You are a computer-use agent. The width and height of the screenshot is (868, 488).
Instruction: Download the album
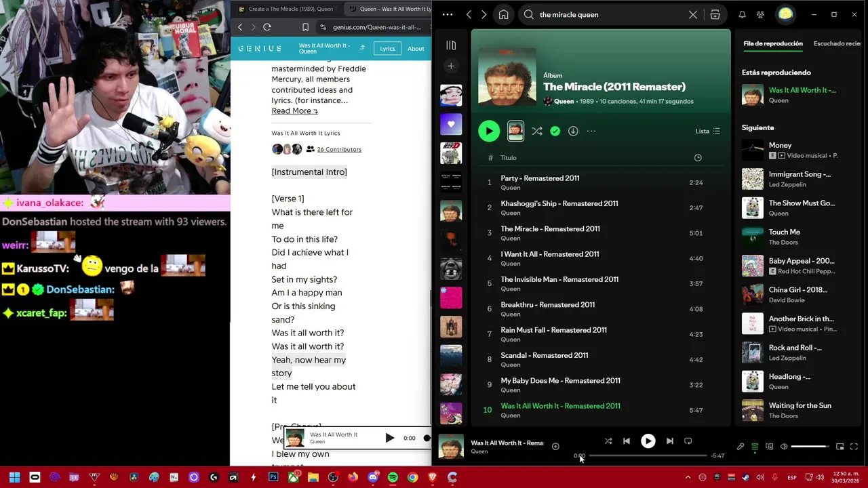[573, 131]
